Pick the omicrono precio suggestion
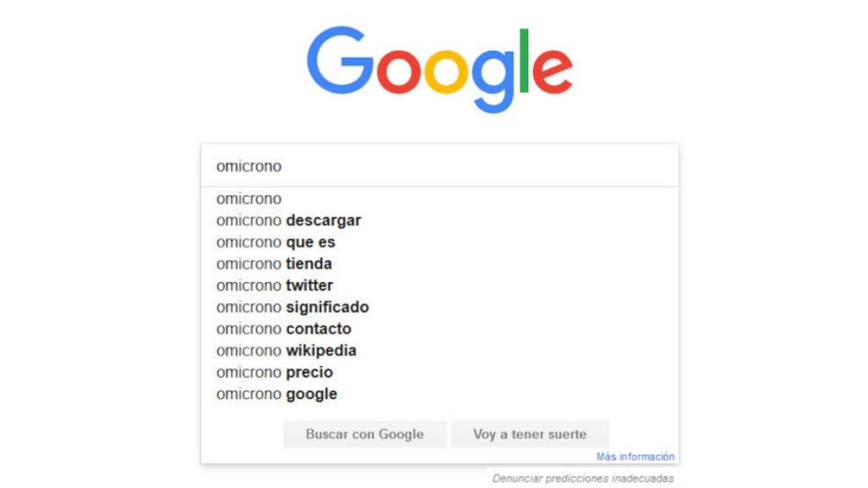 click(275, 372)
